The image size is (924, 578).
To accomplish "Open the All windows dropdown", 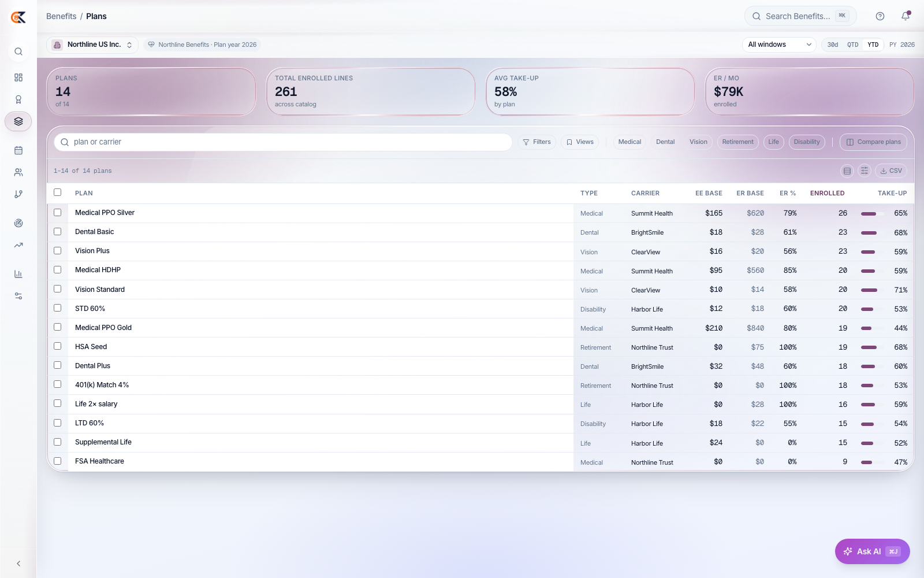I will pos(779,45).
